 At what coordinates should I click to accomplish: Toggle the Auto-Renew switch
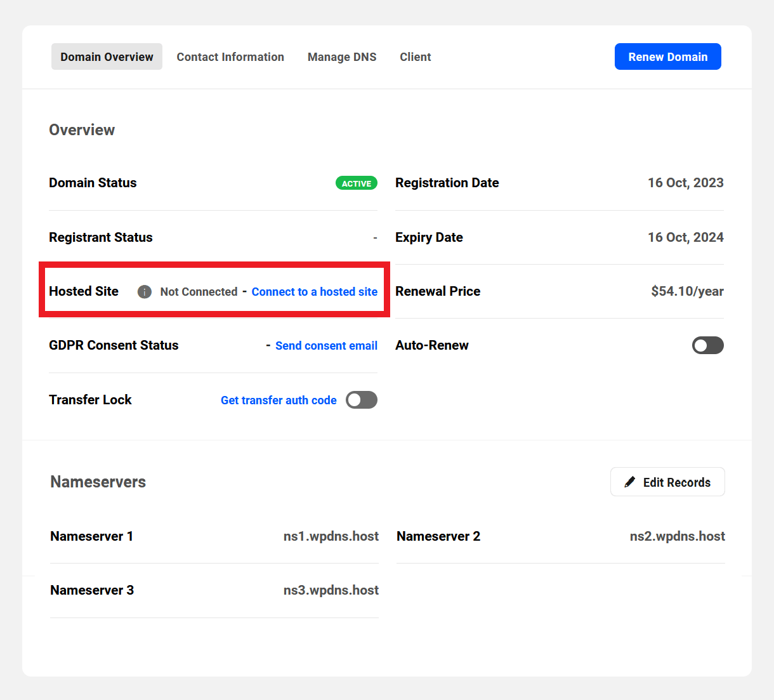708,345
